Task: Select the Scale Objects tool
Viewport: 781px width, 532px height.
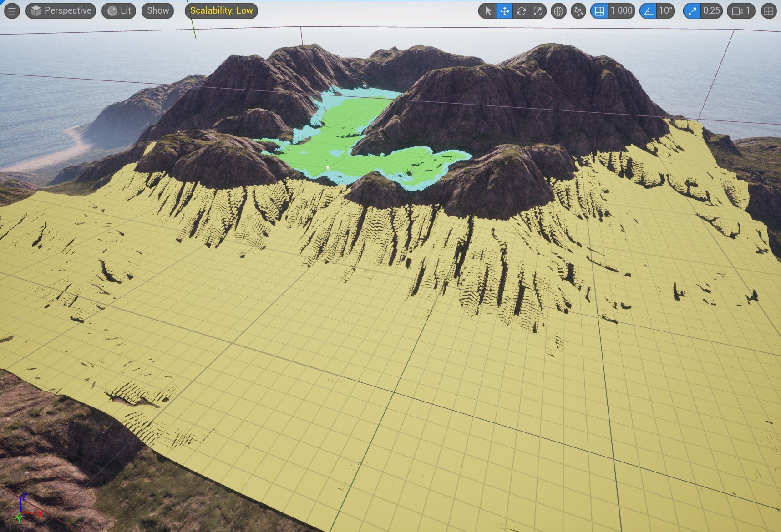Action: point(538,11)
